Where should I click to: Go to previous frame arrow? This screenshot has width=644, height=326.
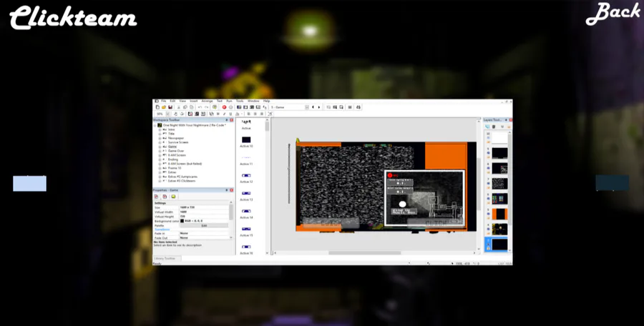(313, 107)
